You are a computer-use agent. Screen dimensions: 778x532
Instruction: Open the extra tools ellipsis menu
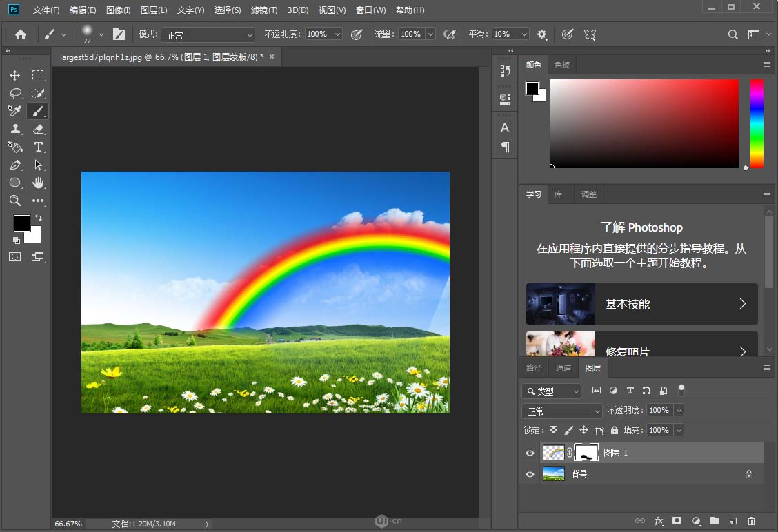[x=38, y=201]
